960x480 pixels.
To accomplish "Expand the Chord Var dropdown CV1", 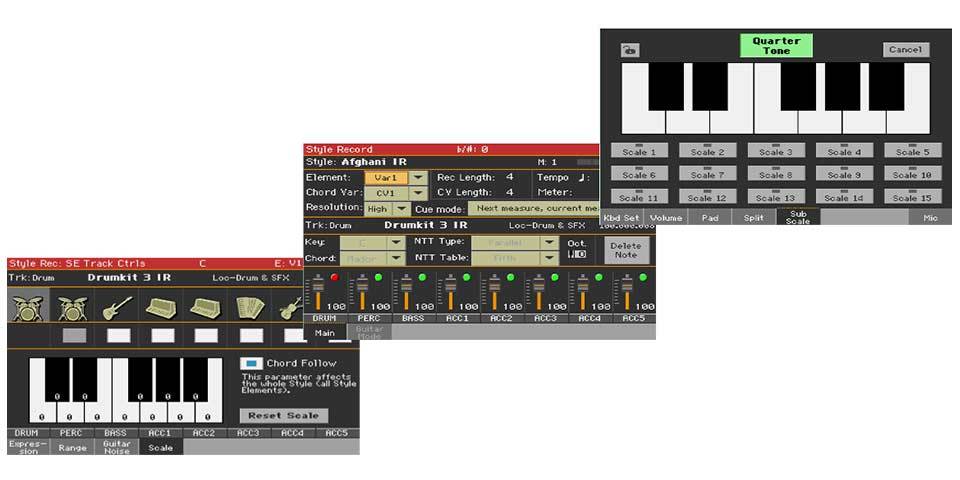I will coord(418,192).
